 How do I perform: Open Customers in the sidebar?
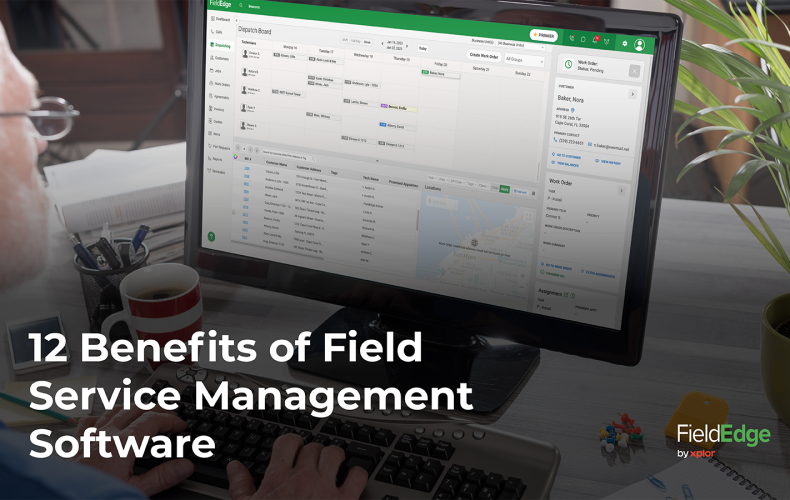pyautogui.click(x=219, y=58)
